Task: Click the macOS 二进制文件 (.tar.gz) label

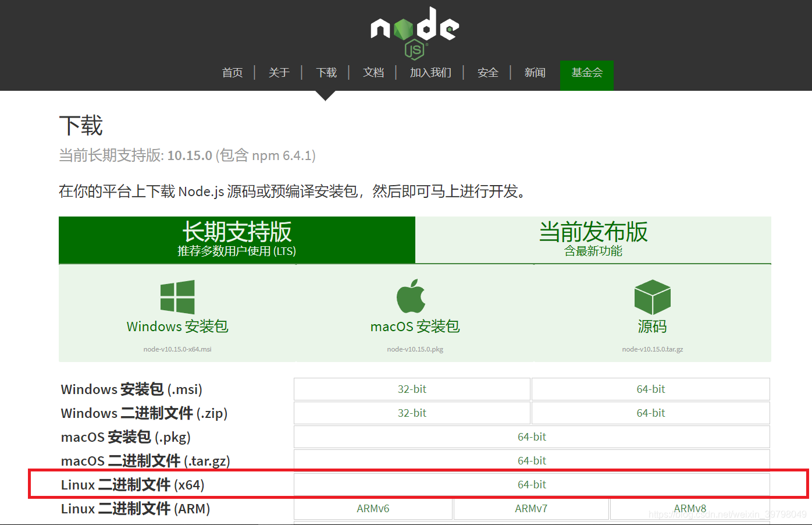Action: click(x=145, y=461)
